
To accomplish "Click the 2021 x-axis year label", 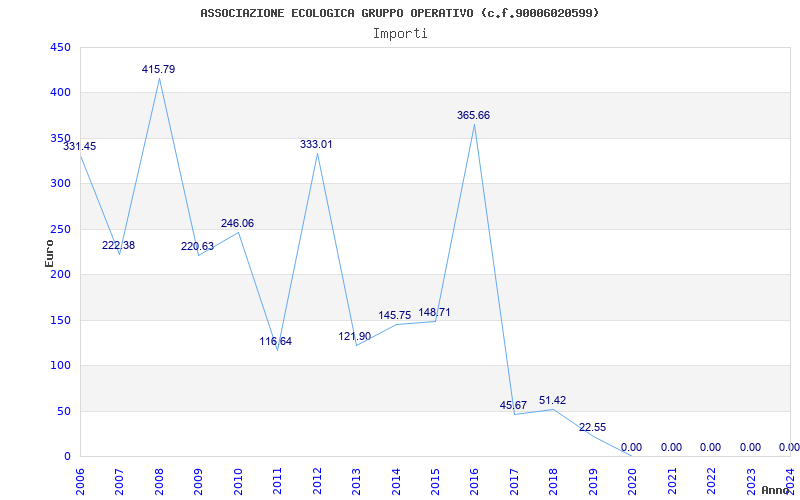I will coord(672,481).
